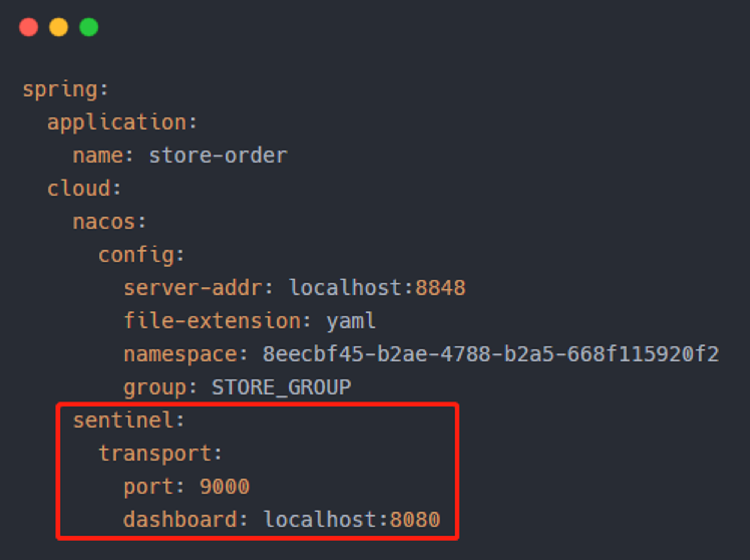The width and height of the screenshot is (750, 560).
Task: Select the 'server-addr:' key
Action: [x=199, y=288]
